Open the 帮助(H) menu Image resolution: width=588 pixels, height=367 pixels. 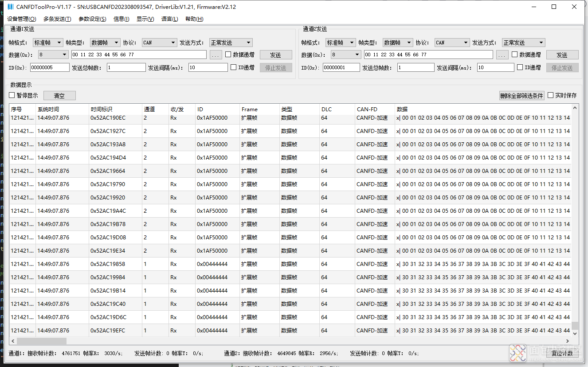(194, 19)
